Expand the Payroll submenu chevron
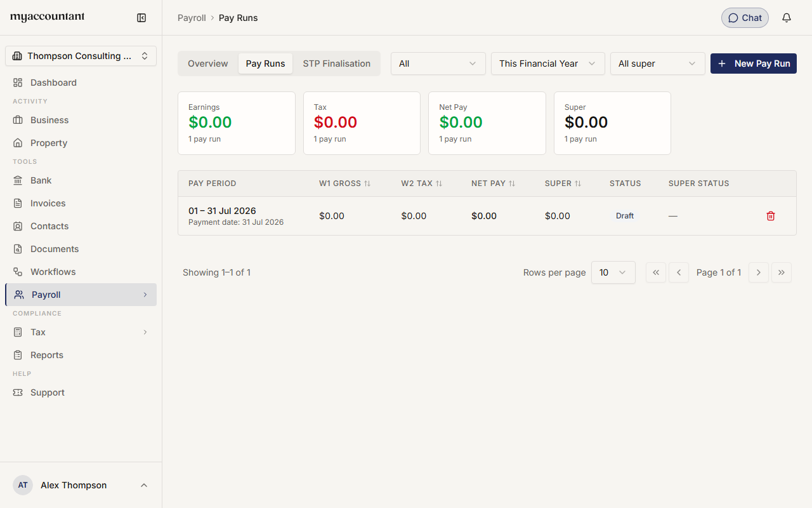This screenshot has height=508, width=812. click(x=145, y=295)
